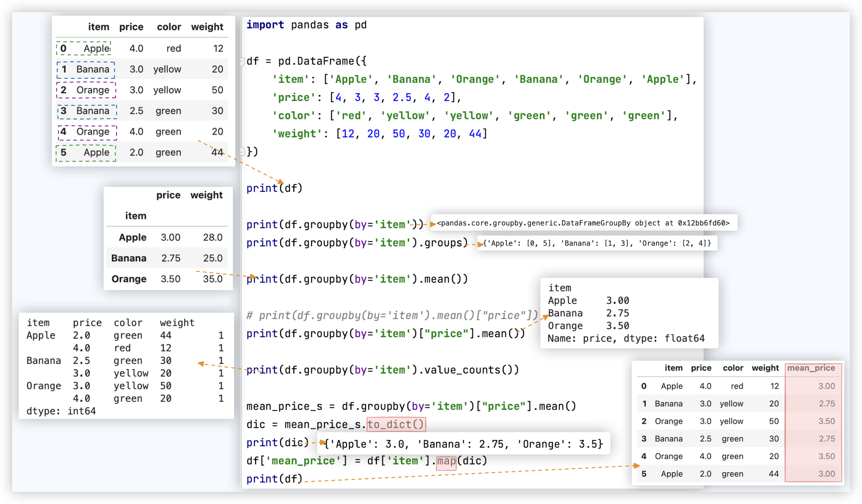Click row 3 Banana in the original DataFrame table
The height and width of the screenshot is (504, 862).
pos(142,111)
